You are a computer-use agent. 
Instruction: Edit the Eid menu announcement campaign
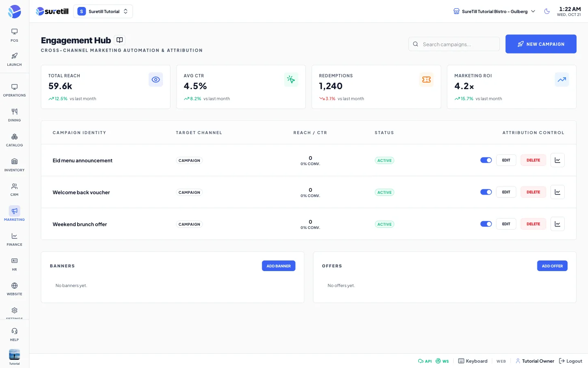(506, 160)
